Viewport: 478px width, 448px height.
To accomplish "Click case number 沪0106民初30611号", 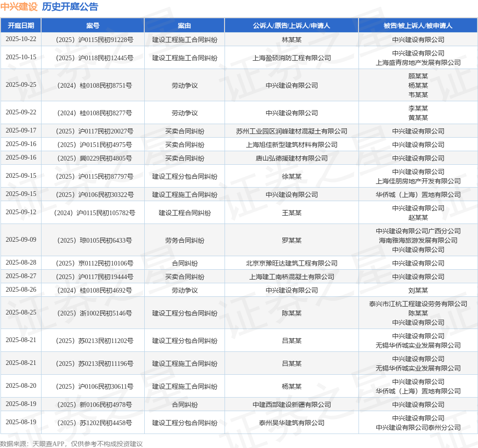I will 105,386.
